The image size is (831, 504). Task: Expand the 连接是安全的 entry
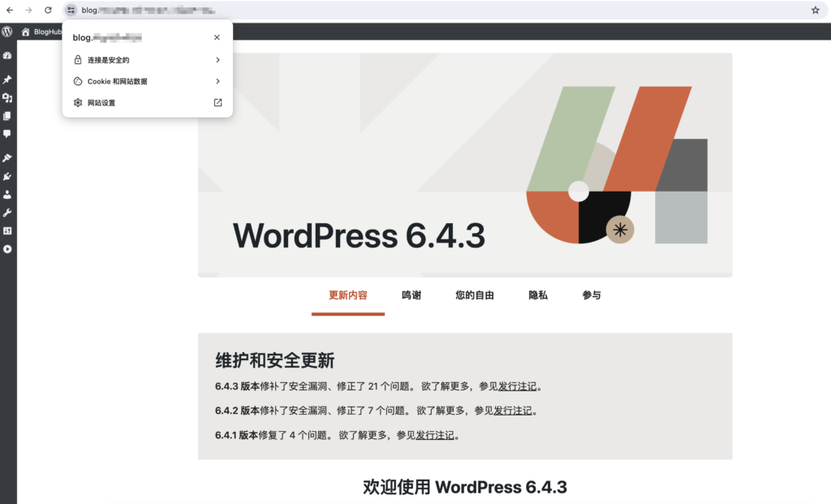148,60
